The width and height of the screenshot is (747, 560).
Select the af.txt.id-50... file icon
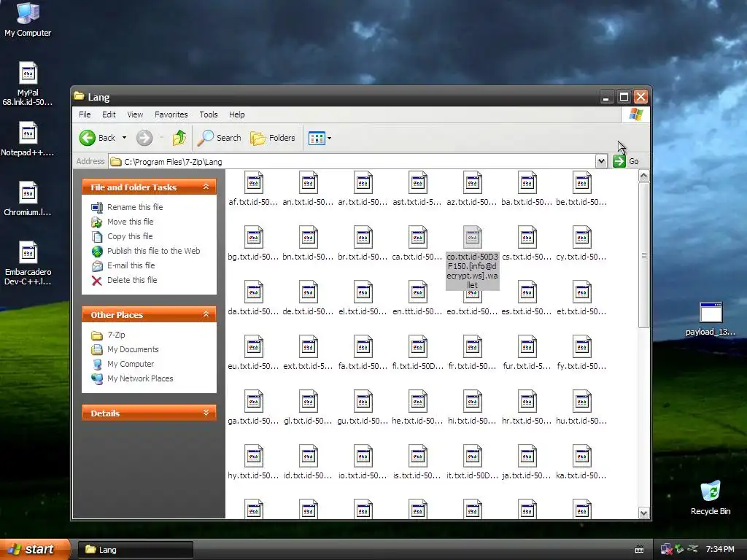click(x=253, y=183)
